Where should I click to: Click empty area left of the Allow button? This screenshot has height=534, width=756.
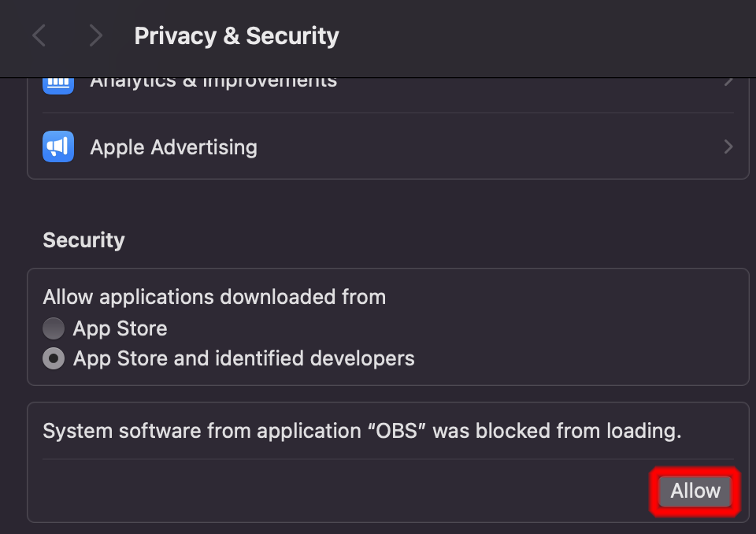(x=354, y=491)
